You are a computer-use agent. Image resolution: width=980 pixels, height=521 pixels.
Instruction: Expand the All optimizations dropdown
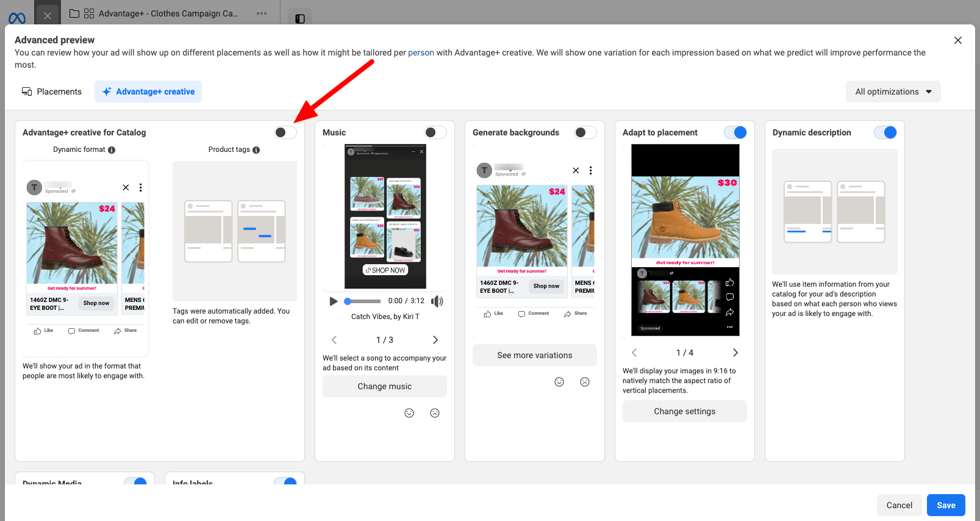coord(893,92)
